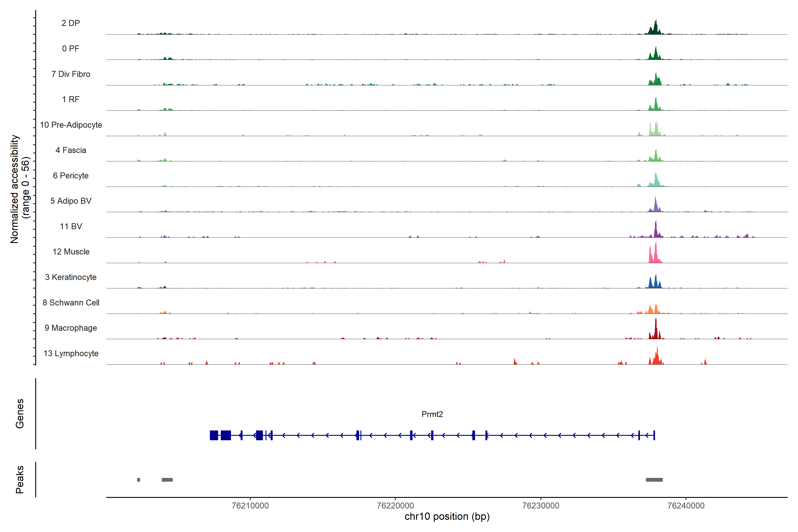Click the smallest leftmost peak marker
The image size is (798, 532).
coord(138,479)
